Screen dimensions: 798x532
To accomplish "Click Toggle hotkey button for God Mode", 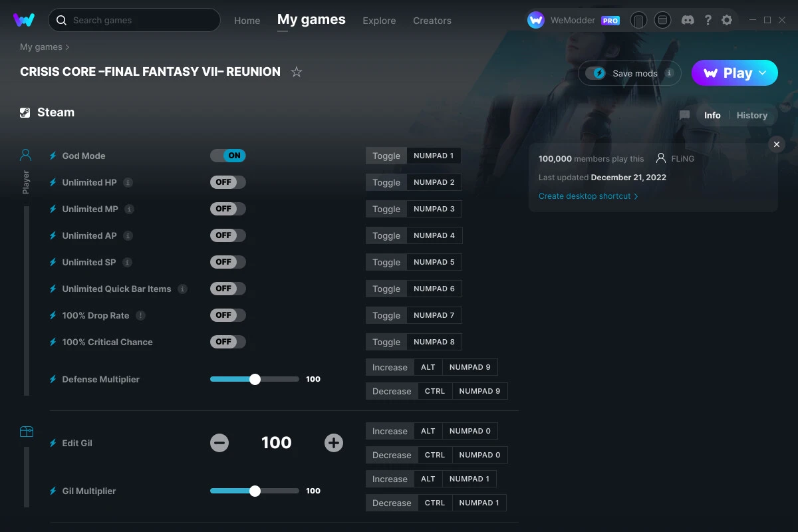I will tap(386, 156).
